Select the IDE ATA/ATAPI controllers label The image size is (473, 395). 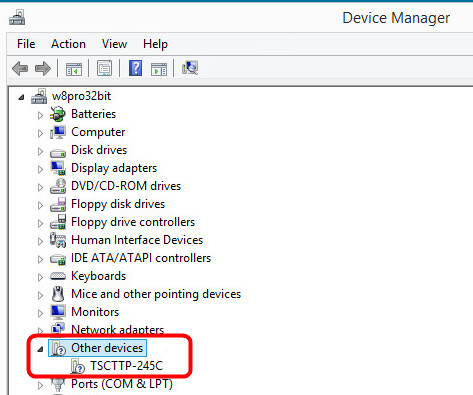[141, 258]
